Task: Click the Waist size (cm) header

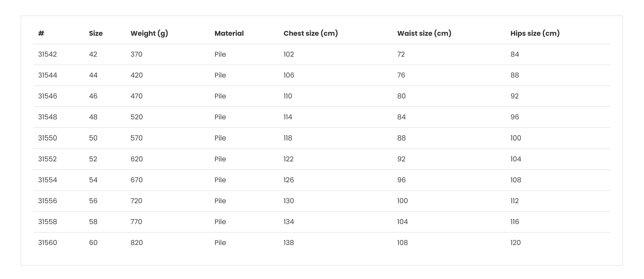Action: (x=424, y=33)
